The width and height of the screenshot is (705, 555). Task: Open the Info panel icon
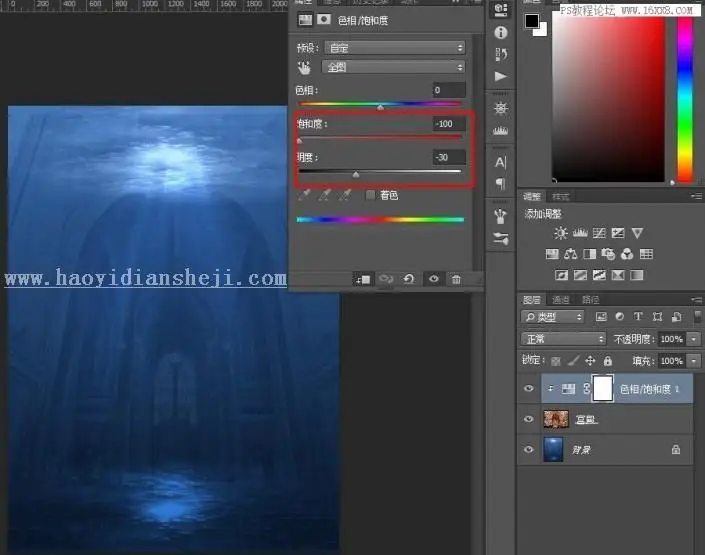[x=500, y=32]
